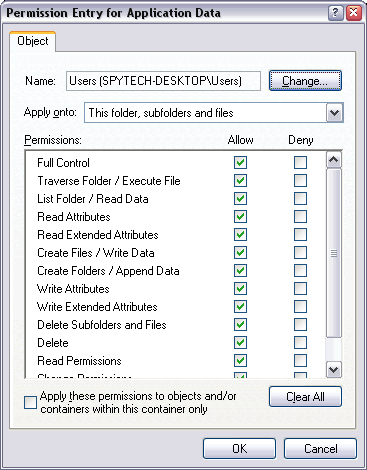This screenshot has height=470, width=367.
Task: Close the Permission Entry dialog
Action: pyautogui.click(x=354, y=13)
